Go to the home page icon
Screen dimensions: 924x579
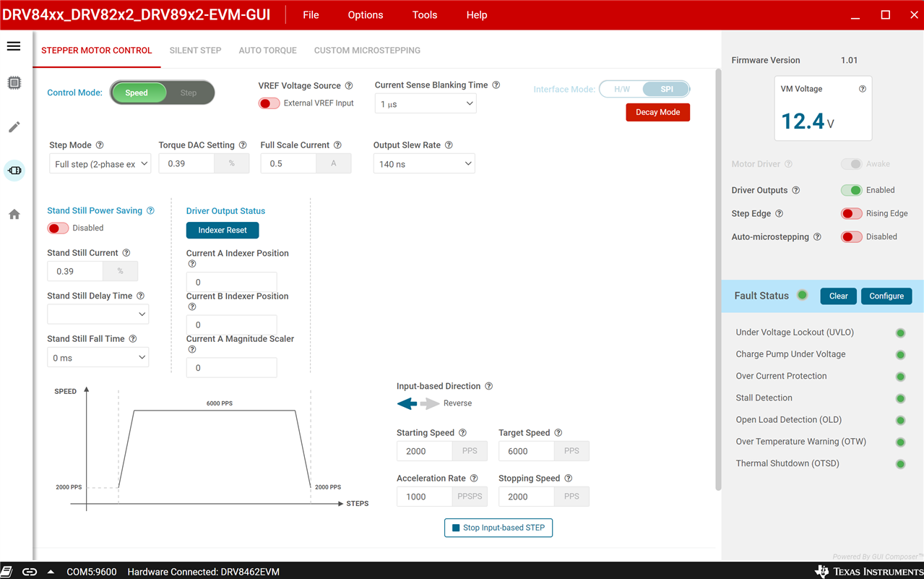coord(14,215)
